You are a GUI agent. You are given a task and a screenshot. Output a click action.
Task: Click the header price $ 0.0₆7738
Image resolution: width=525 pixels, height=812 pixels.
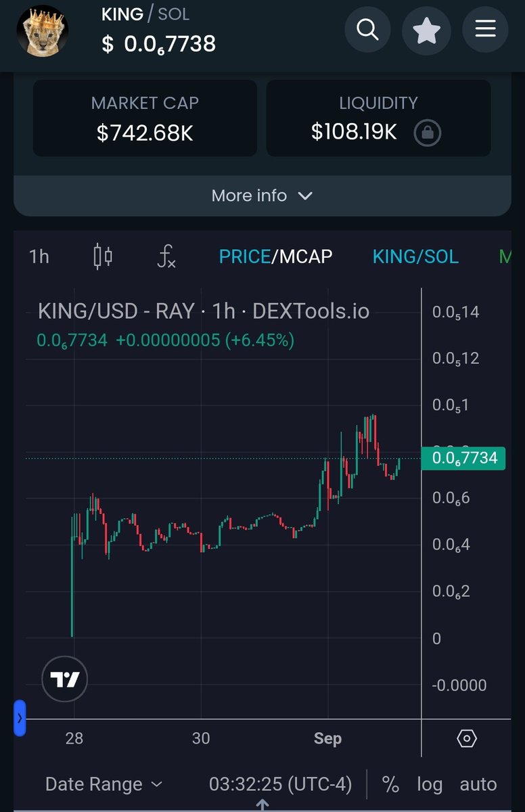pos(159,44)
